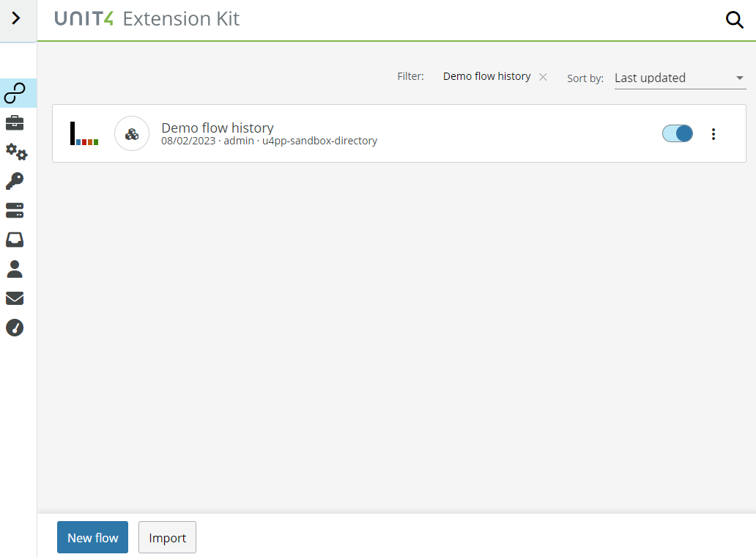The height and width of the screenshot is (557, 756).
Task: Open the Flows infinity-loop sidebar icon
Action: pos(15,93)
